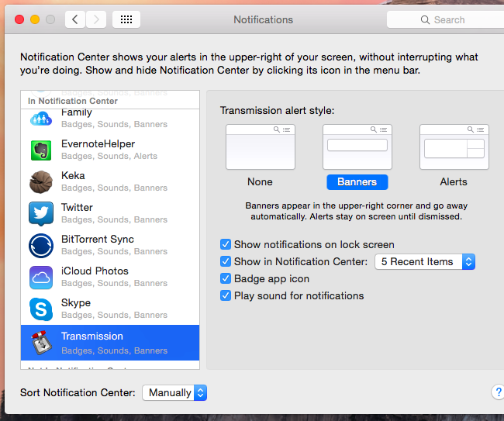Click the EvernoteHelper elephant icon
This screenshot has width=504, height=421.
click(x=41, y=150)
